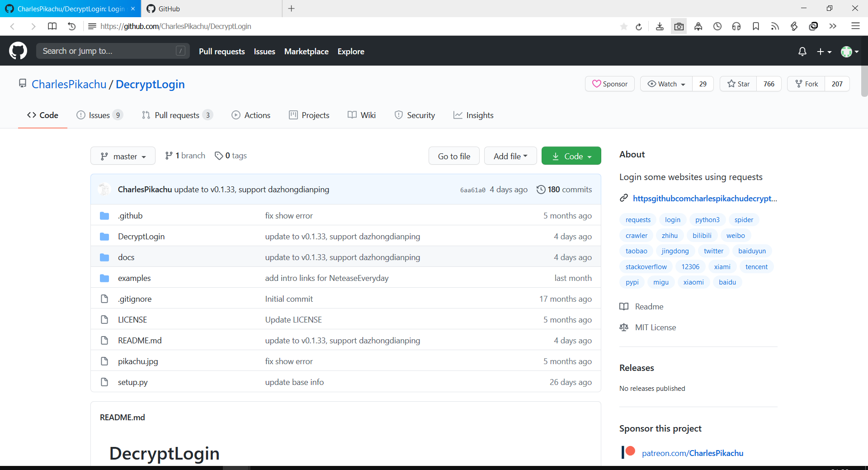
Task: Open the Explore page
Action: pyautogui.click(x=351, y=52)
